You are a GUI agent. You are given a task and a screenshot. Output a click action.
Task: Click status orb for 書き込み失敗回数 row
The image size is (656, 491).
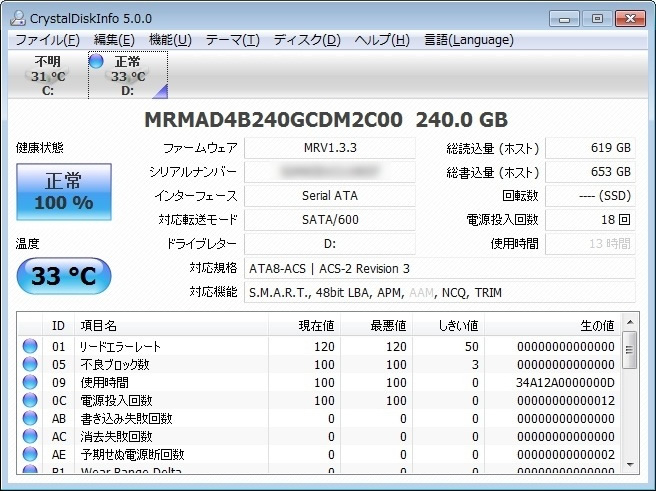coord(31,419)
